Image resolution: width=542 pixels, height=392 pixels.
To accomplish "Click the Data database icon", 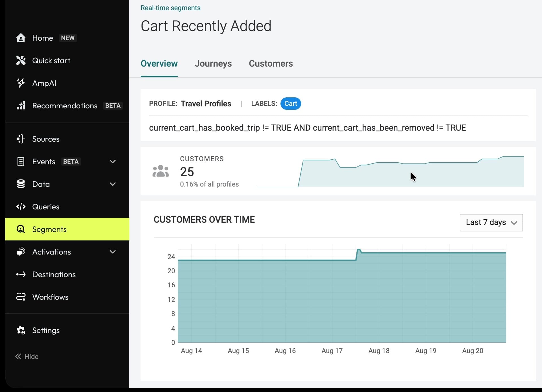I will 21,184.
